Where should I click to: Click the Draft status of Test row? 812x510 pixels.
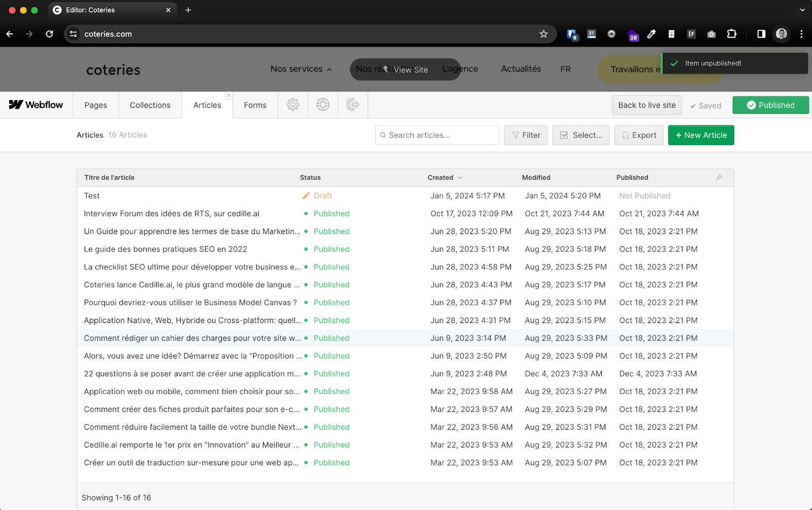point(317,196)
